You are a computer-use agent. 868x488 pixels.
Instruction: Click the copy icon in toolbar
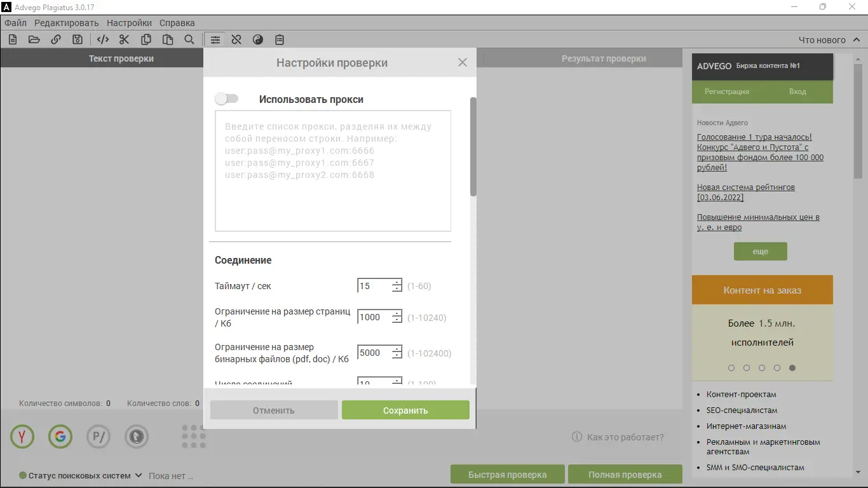(x=146, y=39)
